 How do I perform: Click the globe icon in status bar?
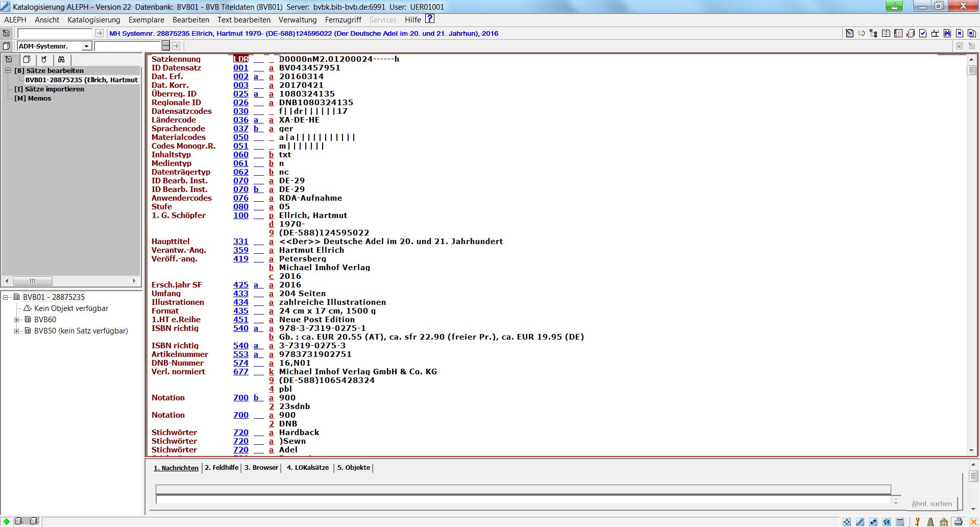coord(887,521)
